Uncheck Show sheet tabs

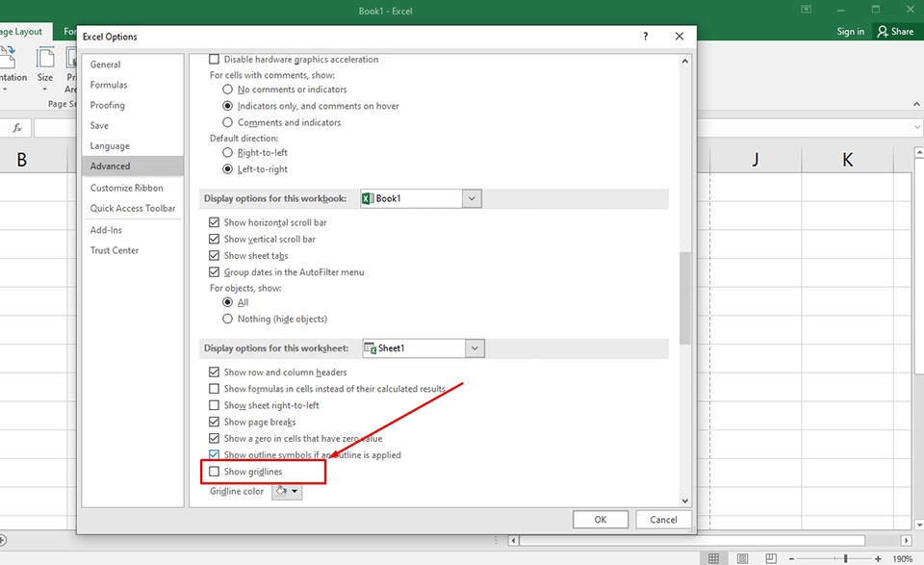point(214,256)
